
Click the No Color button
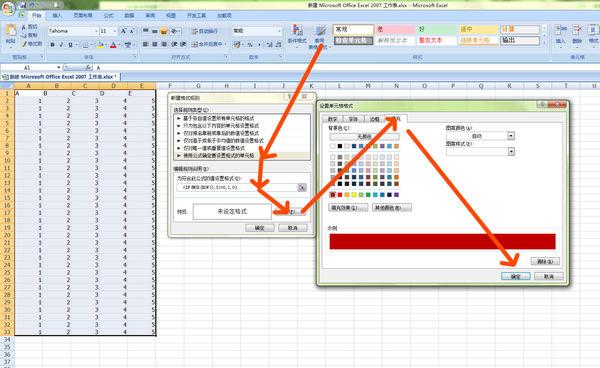point(364,136)
